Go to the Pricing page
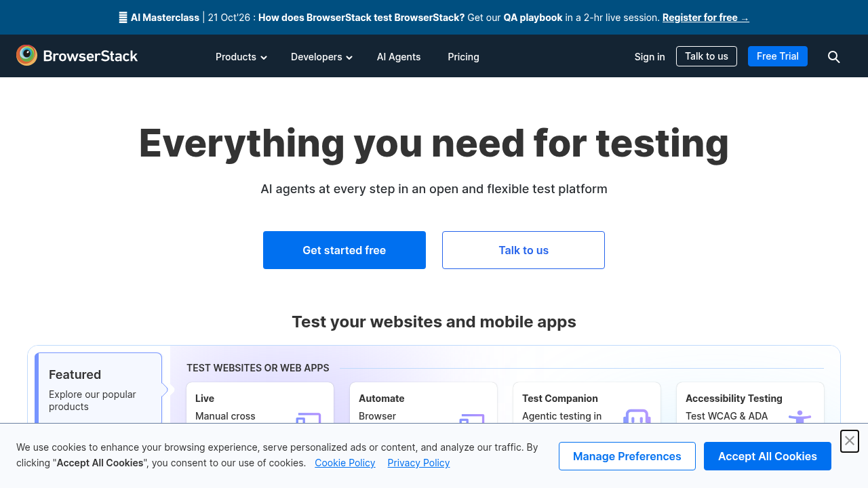868x488 pixels. pos(463,57)
